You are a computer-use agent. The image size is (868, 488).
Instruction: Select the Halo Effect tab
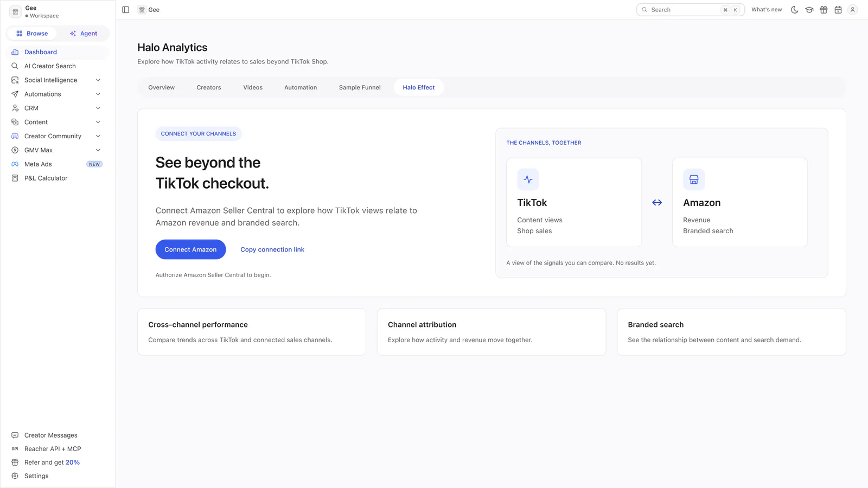[x=419, y=87]
